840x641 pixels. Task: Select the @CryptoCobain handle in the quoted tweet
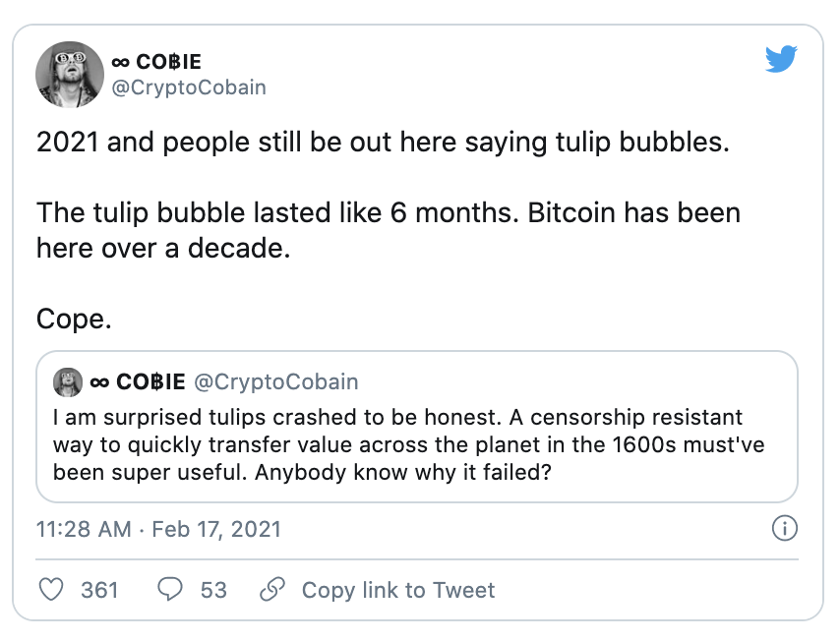point(276,381)
